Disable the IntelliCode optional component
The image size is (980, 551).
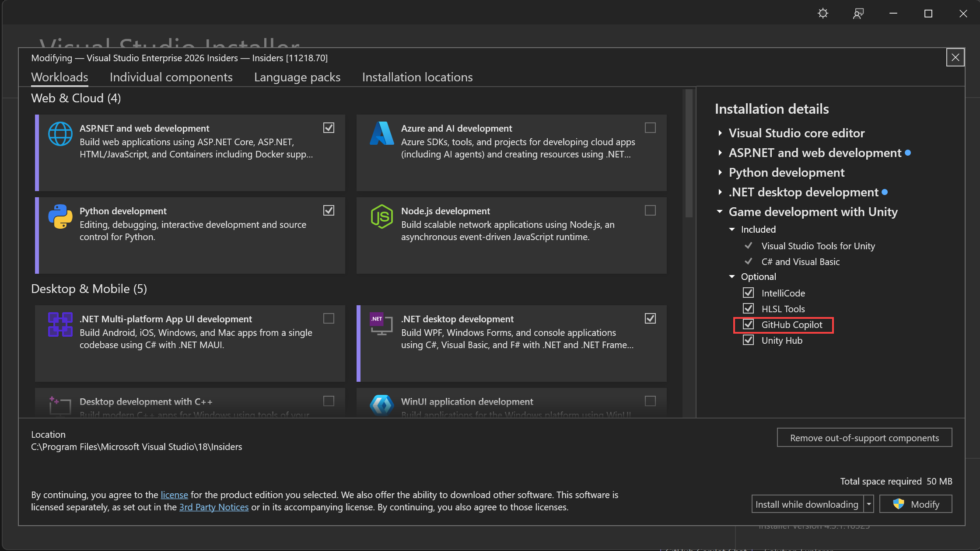749,293
